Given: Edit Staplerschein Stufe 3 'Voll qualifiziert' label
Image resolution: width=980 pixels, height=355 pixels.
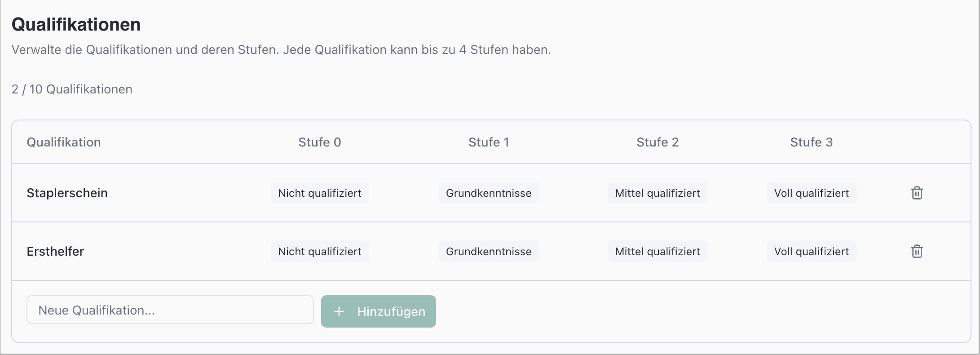Looking at the screenshot, I should (811, 193).
